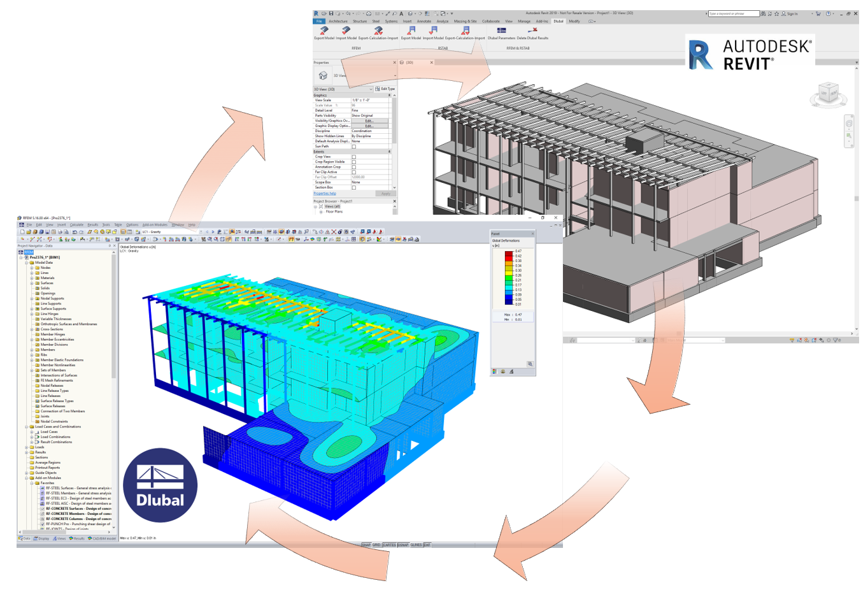
Task: Click the Revit help question mark icon
Action: coord(829,13)
